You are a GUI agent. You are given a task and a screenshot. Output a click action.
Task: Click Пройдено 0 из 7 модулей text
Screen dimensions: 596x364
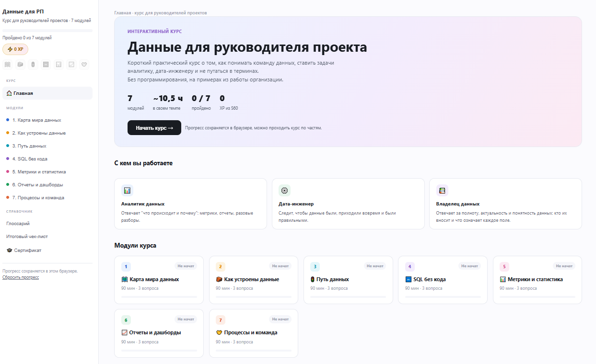[27, 37]
